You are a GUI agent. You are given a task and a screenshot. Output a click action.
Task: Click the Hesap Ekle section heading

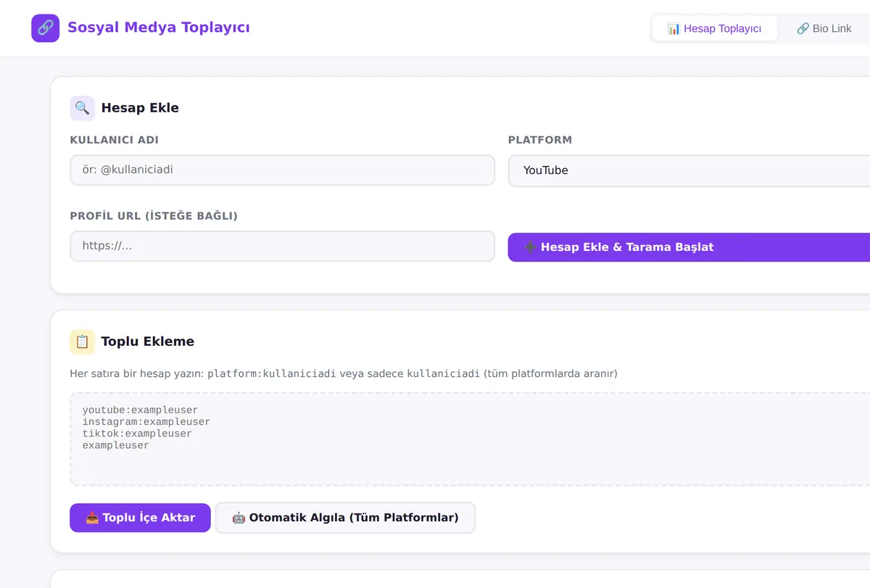140,108
